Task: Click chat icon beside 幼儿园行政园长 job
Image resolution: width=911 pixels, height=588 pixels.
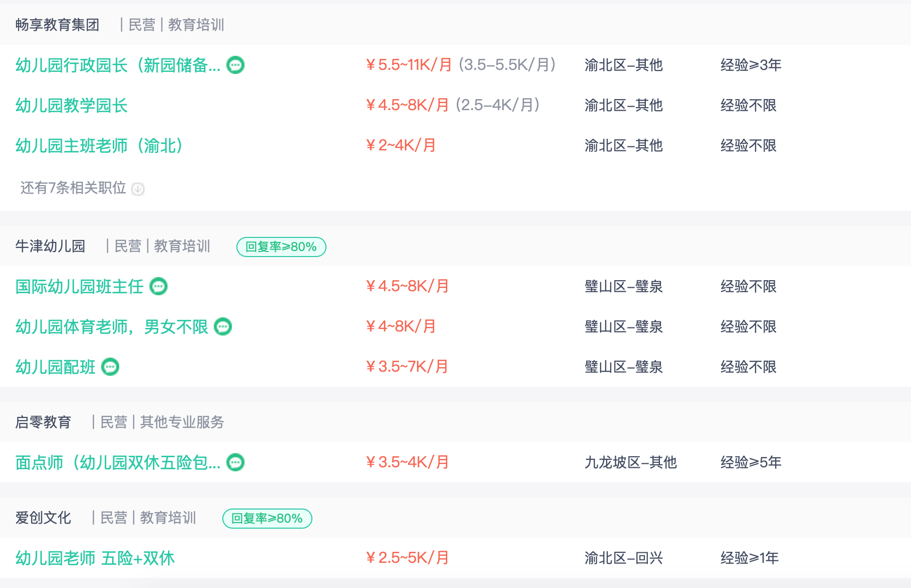Action: click(x=235, y=65)
